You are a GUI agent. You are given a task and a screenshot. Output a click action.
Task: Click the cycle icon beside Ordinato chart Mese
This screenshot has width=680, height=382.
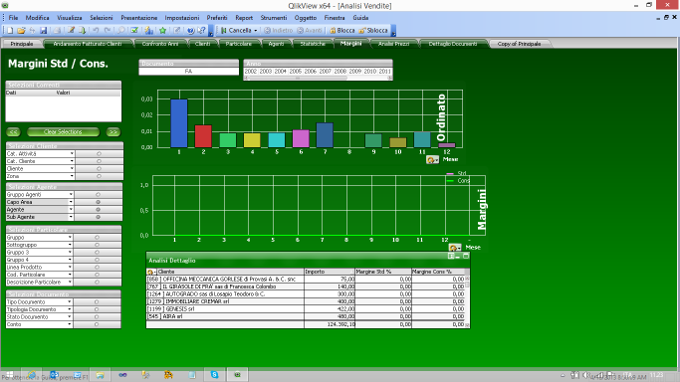pos(432,160)
